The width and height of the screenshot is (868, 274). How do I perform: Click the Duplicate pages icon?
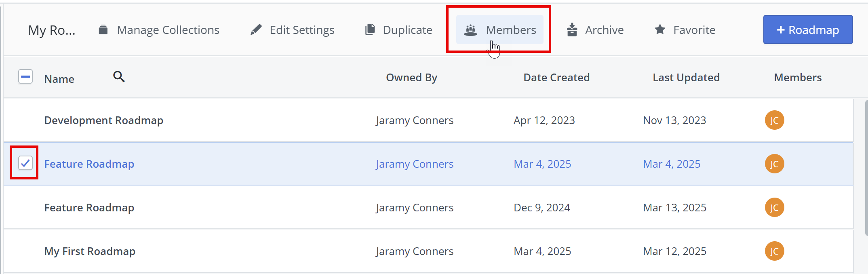tap(370, 30)
